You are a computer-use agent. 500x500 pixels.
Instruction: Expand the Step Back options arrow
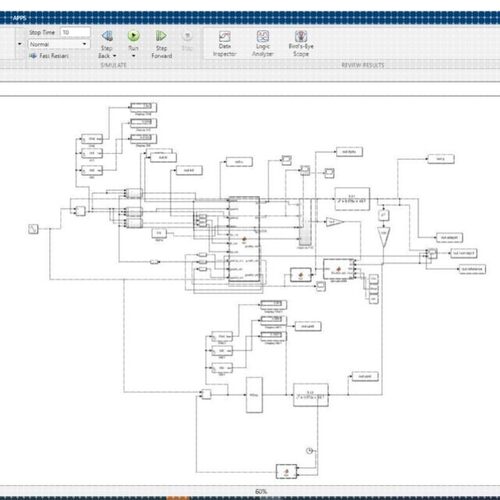point(115,56)
